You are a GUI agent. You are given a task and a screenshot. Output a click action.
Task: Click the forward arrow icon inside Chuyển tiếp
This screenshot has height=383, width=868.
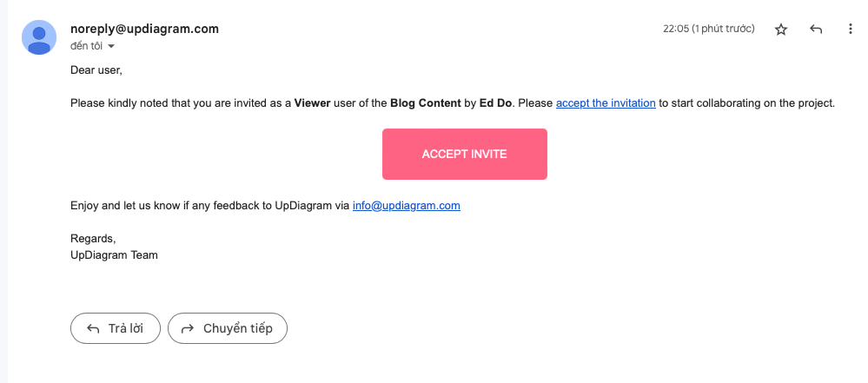pyautogui.click(x=189, y=329)
